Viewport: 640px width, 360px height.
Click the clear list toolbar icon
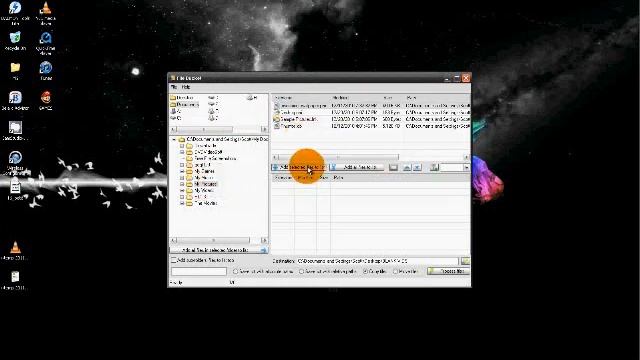(393, 167)
